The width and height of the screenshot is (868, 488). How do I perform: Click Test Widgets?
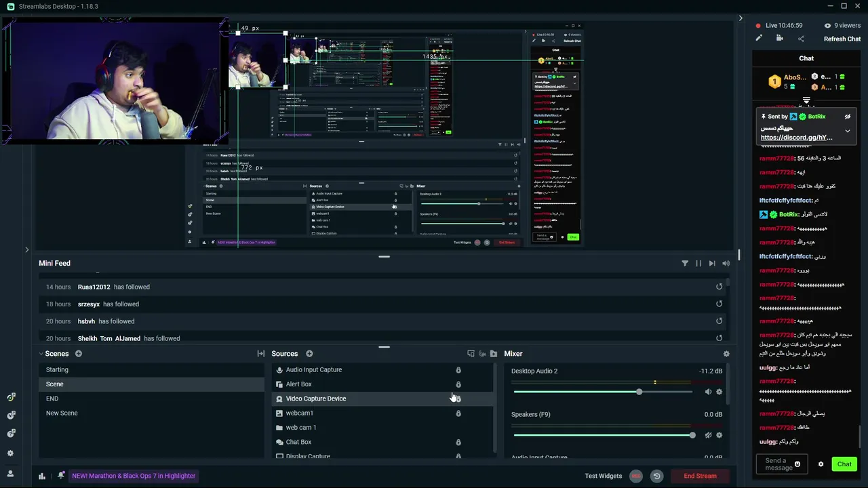[604, 476]
